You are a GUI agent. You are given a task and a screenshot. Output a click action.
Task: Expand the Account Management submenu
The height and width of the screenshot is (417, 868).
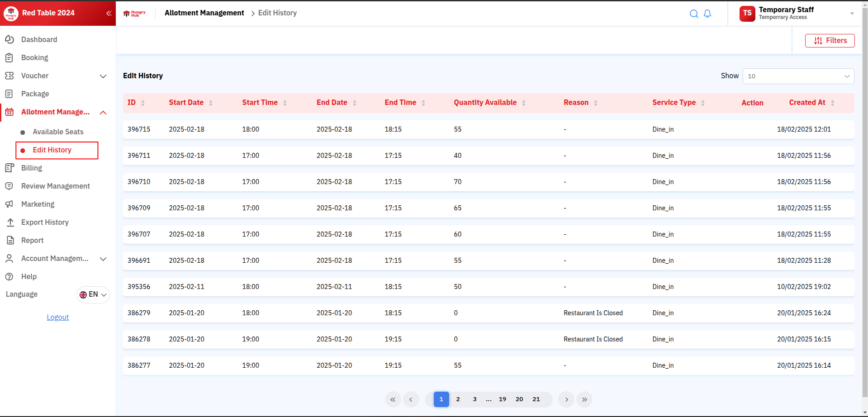click(x=103, y=259)
